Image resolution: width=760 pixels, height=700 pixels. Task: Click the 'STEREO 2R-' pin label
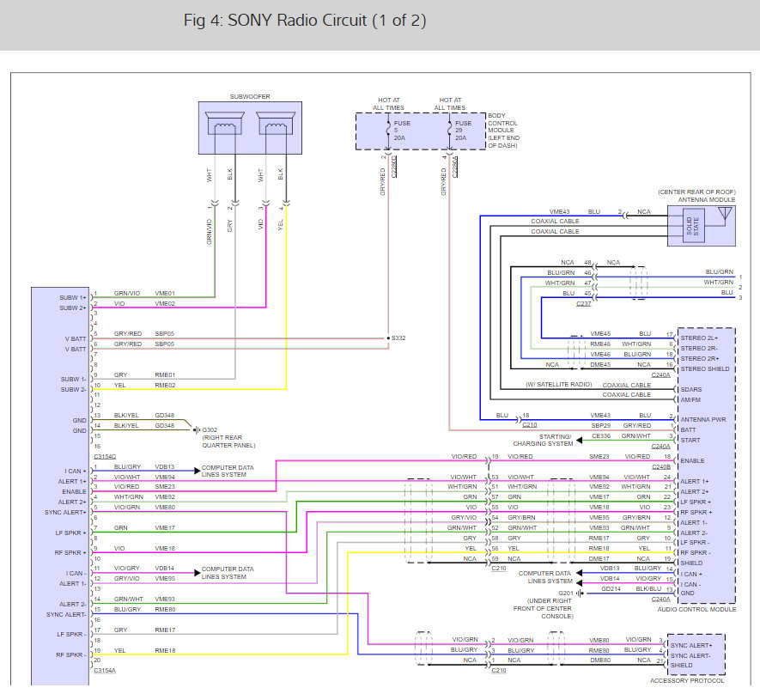pos(699,348)
